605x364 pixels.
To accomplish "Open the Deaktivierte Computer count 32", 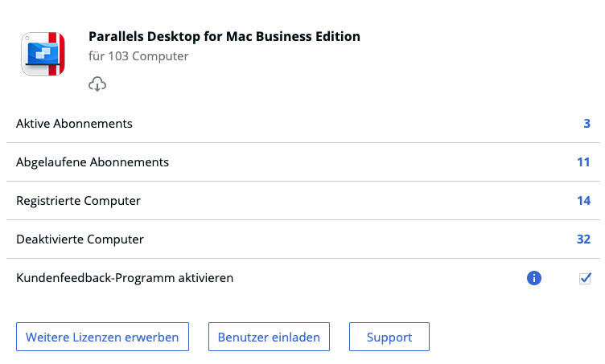I will [x=583, y=239].
